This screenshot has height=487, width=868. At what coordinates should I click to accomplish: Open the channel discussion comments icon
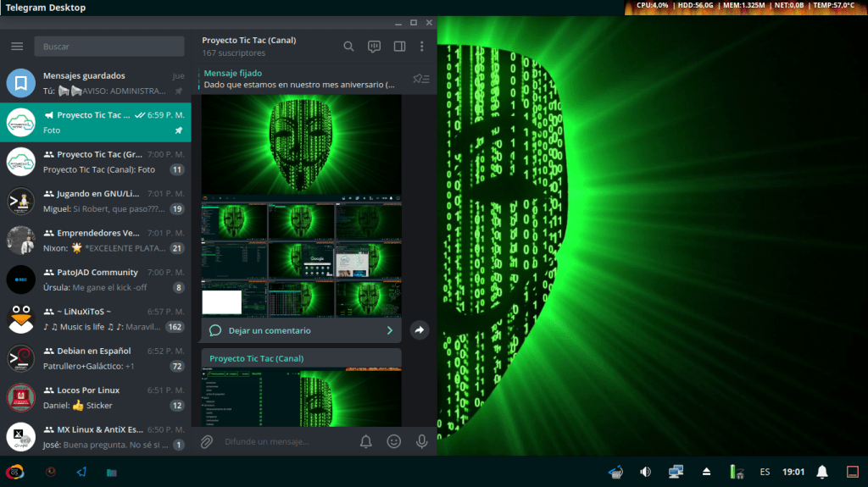point(374,47)
